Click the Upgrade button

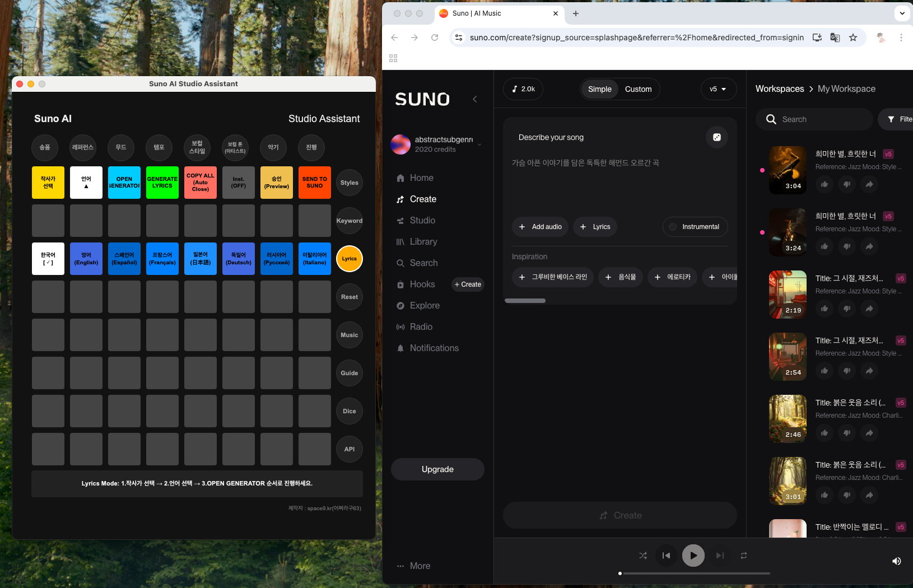point(437,469)
